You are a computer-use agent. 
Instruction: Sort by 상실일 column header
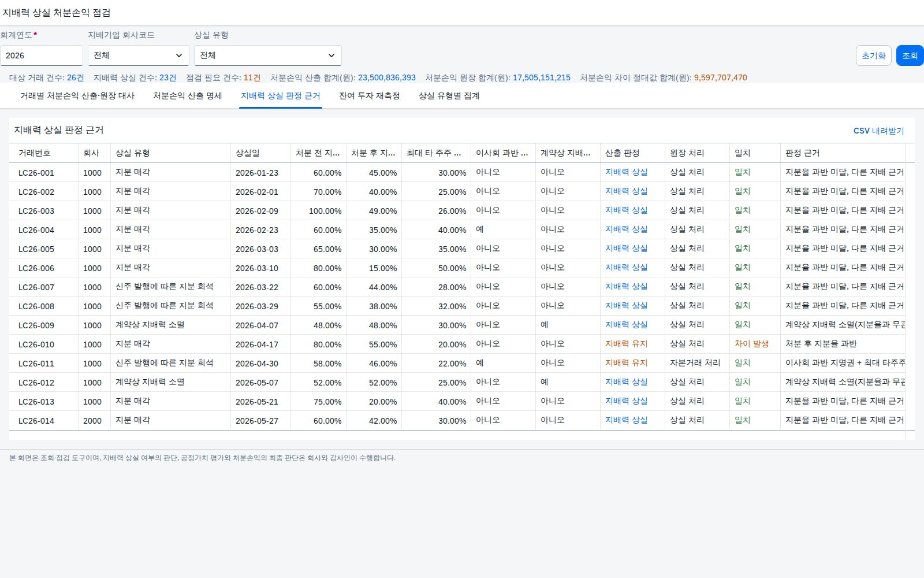pos(260,153)
